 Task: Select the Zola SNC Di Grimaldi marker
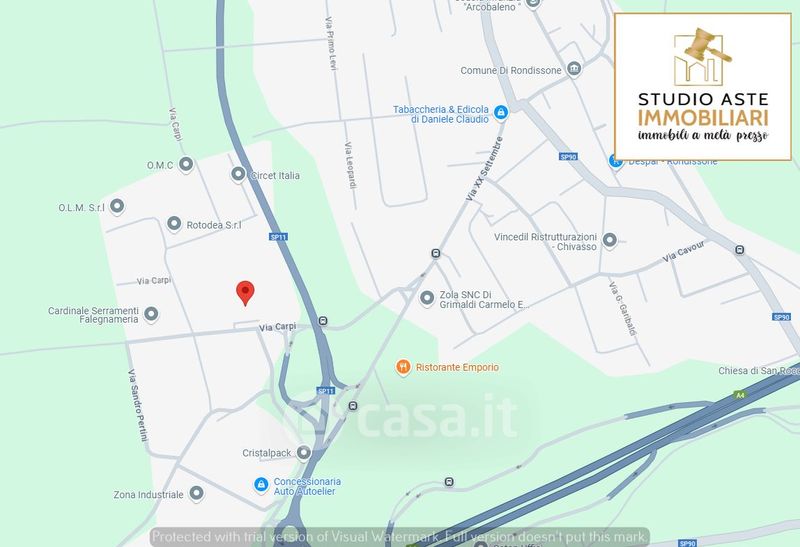pyautogui.click(x=427, y=297)
